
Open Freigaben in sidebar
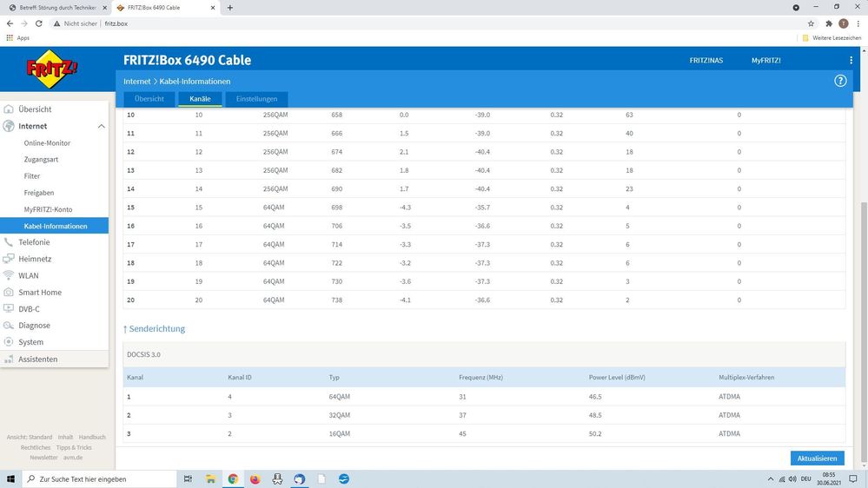(x=39, y=193)
